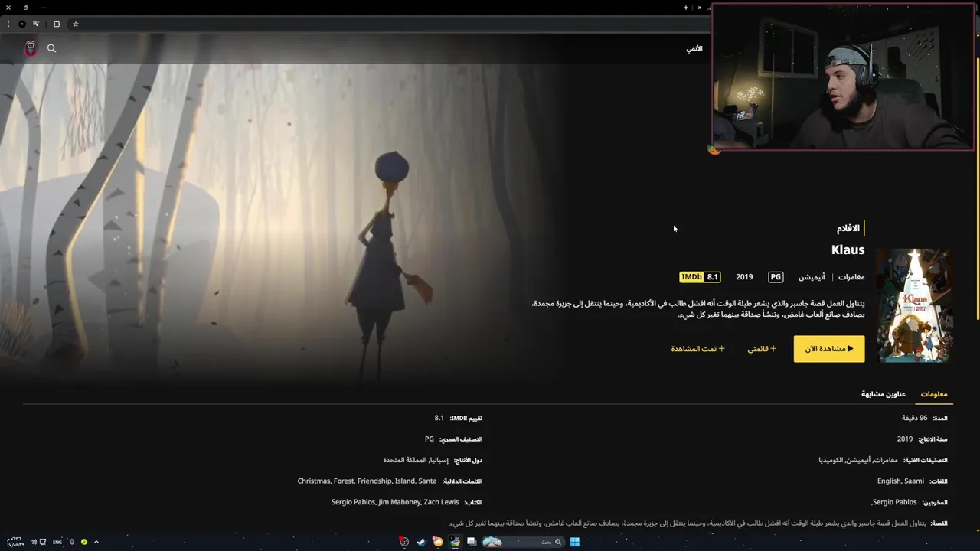This screenshot has width=980, height=551.
Task: Switch to the معلومات tab
Action: coord(934,394)
